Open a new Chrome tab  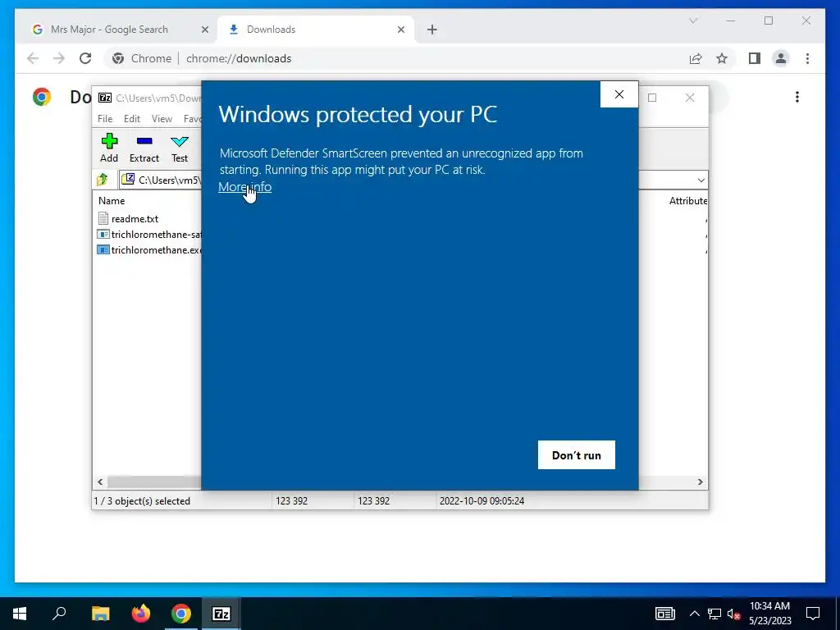coord(432,30)
